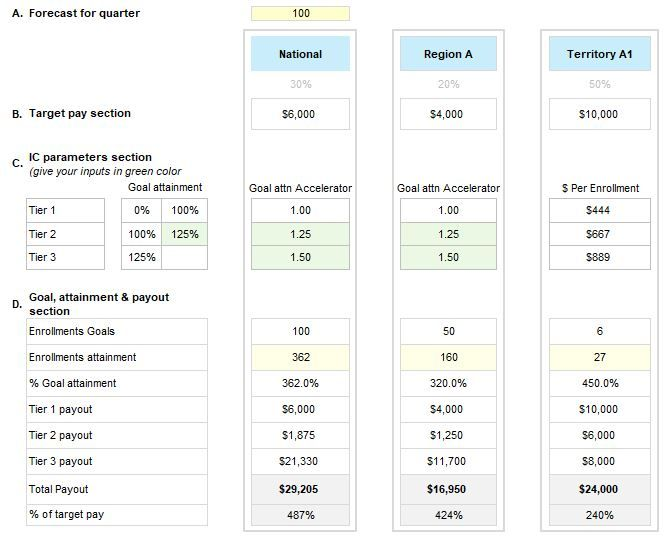669x541 pixels.
Task: Select the Region A column header cell
Action: (x=446, y=54)
